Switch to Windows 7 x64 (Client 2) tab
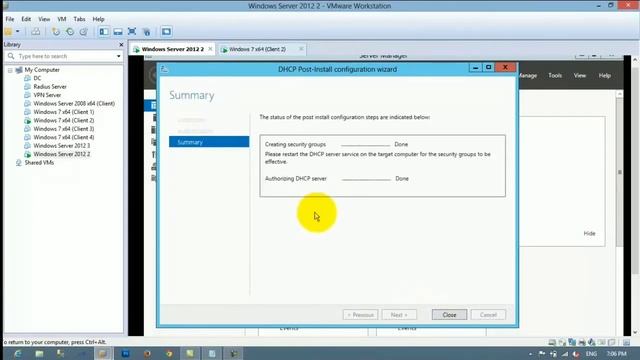This screenshot has width=640, height=360. [x=257, y=49]
